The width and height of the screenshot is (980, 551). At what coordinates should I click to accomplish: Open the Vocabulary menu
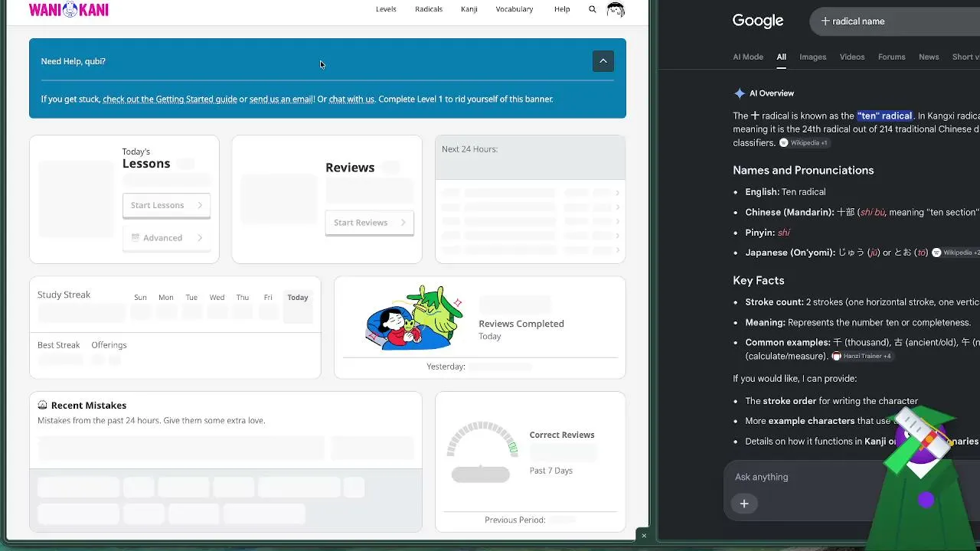click(514, 9)
